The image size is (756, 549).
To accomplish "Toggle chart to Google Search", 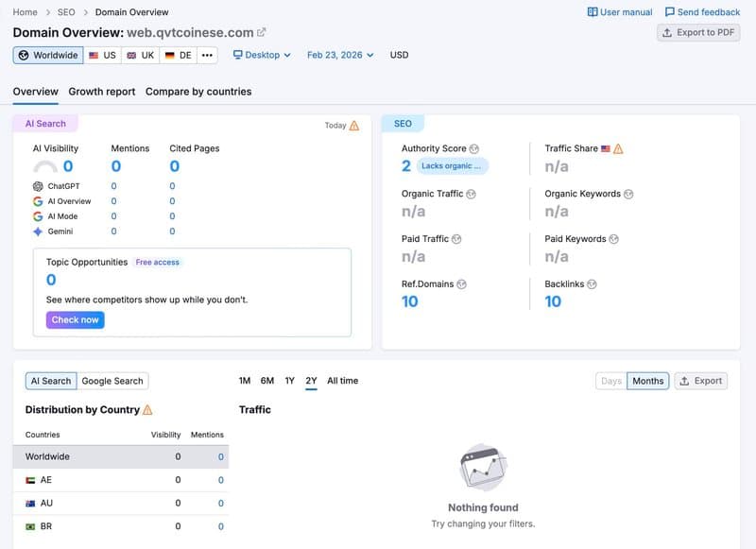I will coord(112,381).
